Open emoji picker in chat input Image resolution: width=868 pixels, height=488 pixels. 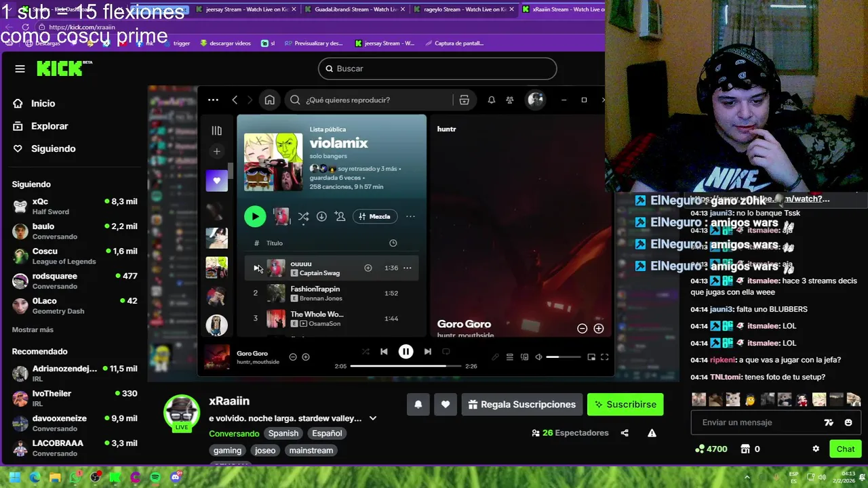pyautogui.click(x=848, y=422)
